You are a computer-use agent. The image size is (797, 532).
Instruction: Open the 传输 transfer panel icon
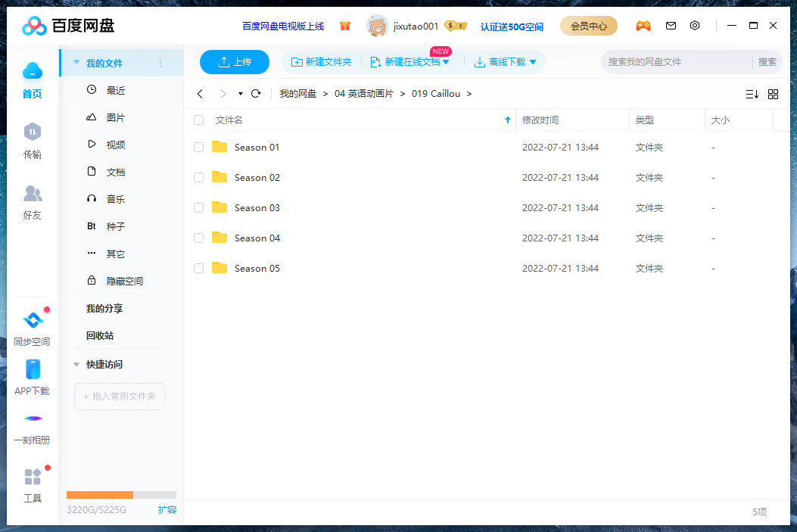(x=33, y=132)
